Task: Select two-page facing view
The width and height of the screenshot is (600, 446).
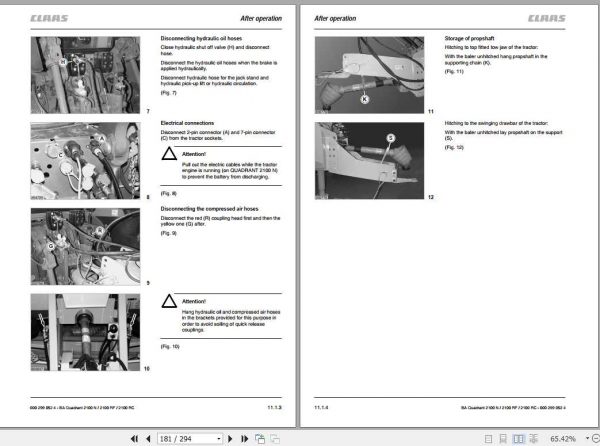Action: (x=518, y=439)
